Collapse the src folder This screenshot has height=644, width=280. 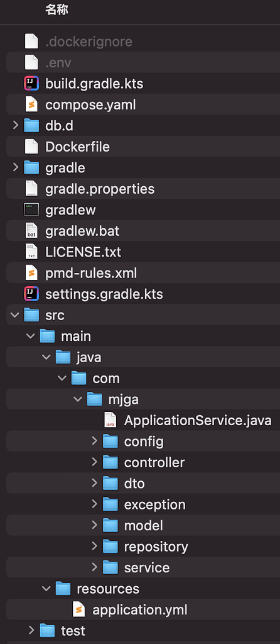15,315
